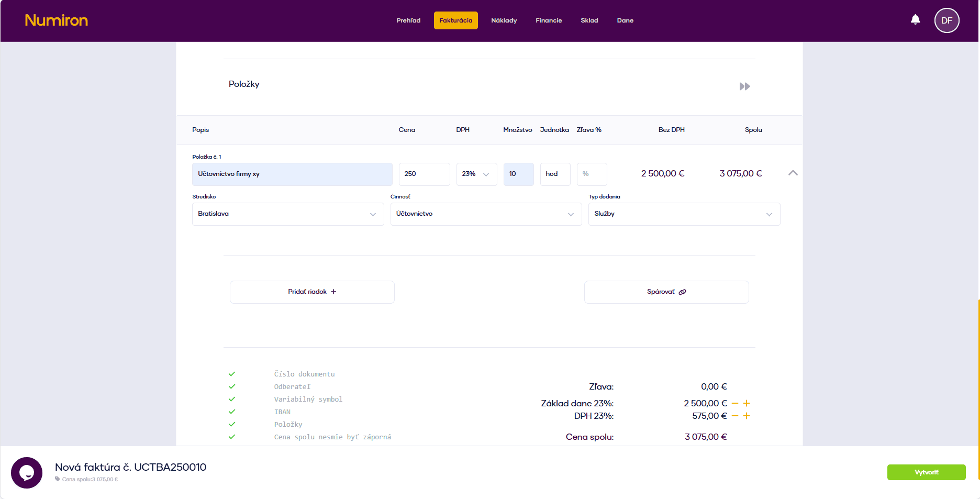Open the DPH 23% rate dropdown
980x499 pixels.
[x=476, y=174]
